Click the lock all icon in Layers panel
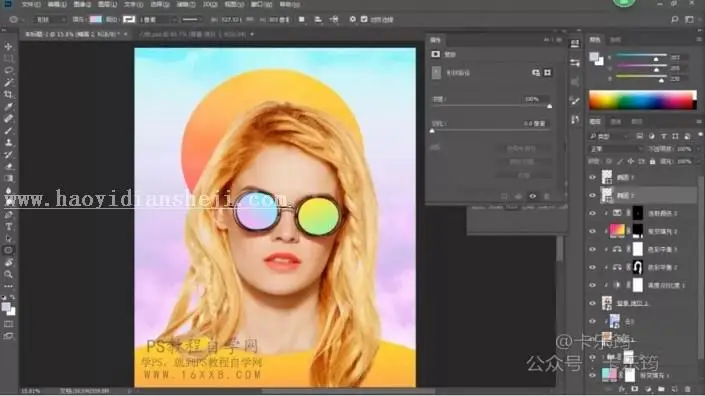The image size is (705, 396). (652, 161)
